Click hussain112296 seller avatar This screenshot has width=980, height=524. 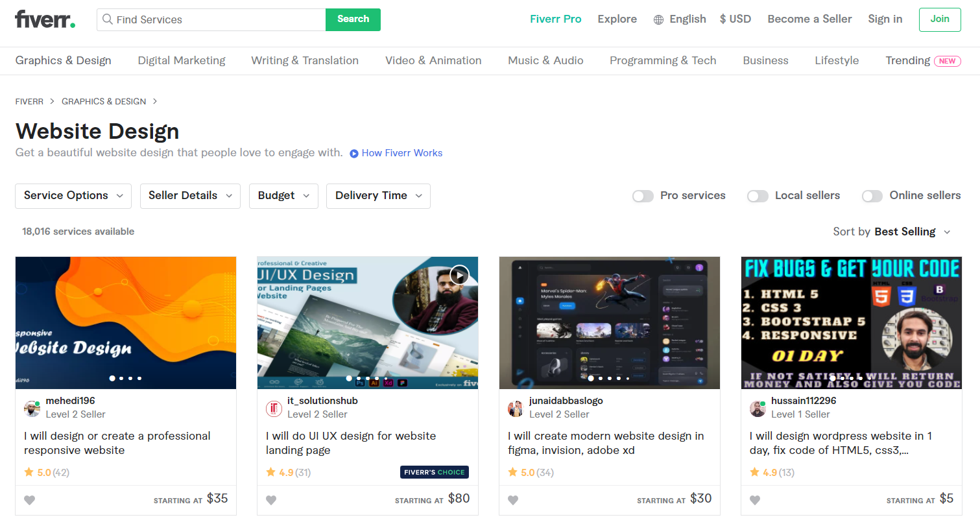(x=758, y=409)
